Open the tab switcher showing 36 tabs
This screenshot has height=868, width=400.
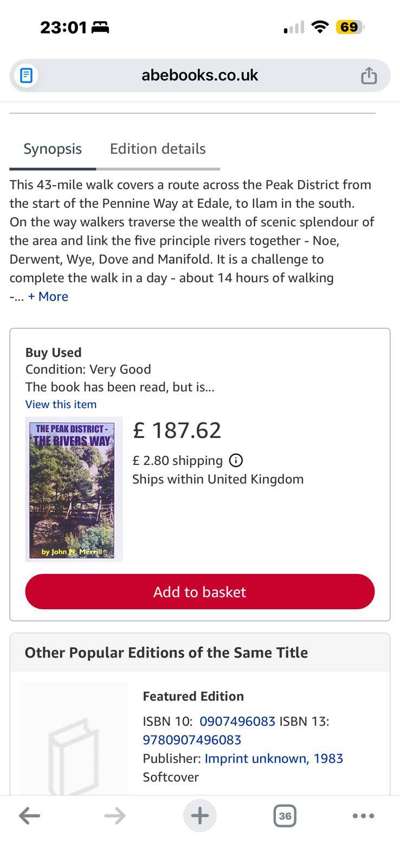285,815
